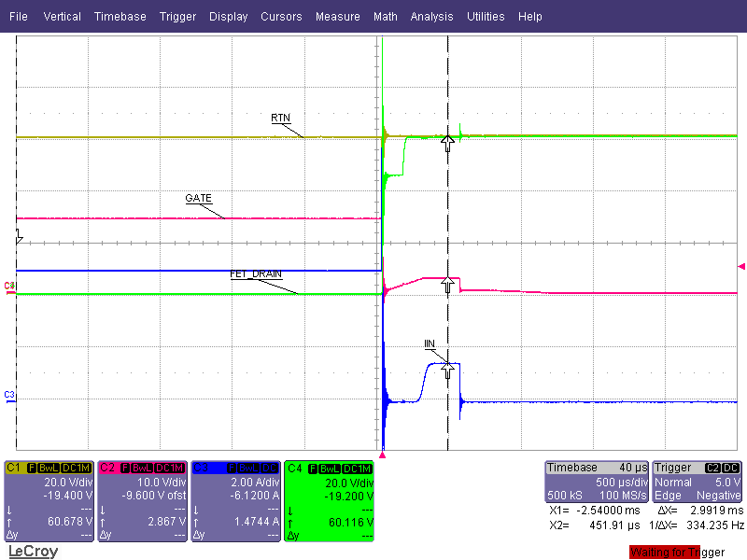Open the Cursors menu
Screen dimensions: 747x560
point(281,16)
